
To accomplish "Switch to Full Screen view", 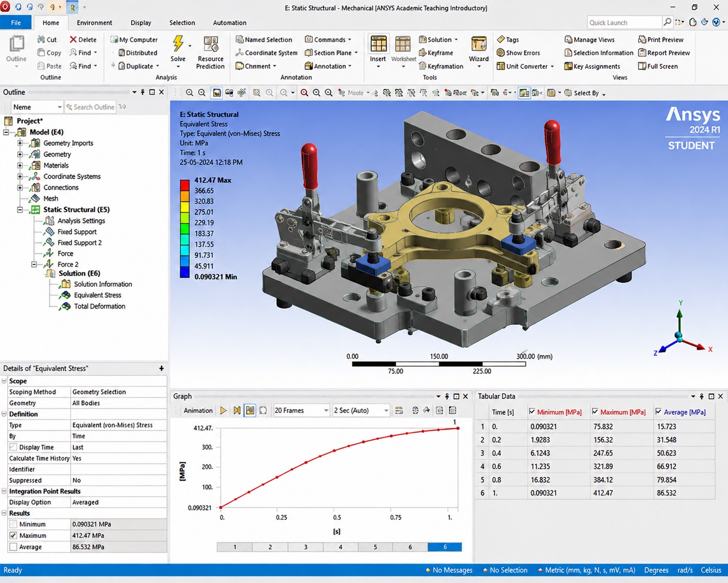I will click(x=657, y=66).
